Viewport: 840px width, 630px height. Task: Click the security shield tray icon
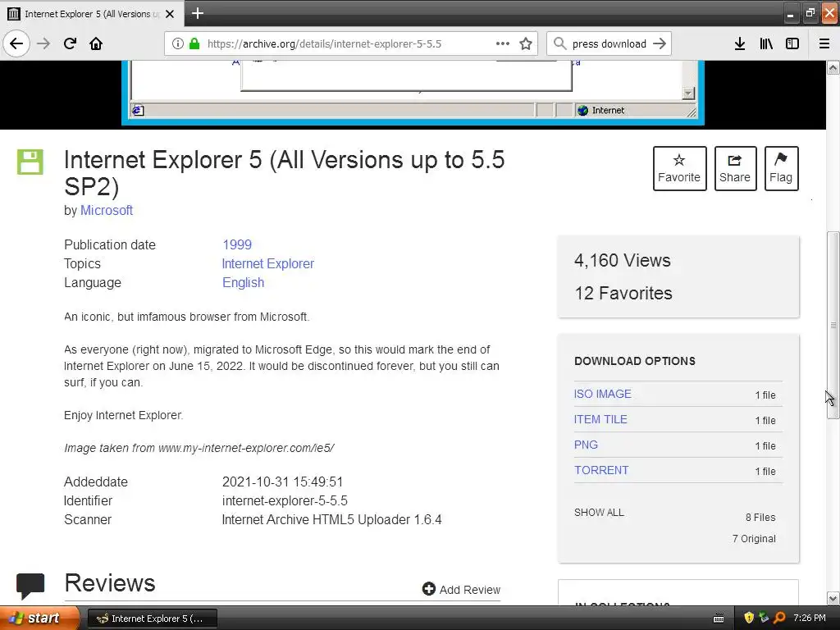[749, 618]
